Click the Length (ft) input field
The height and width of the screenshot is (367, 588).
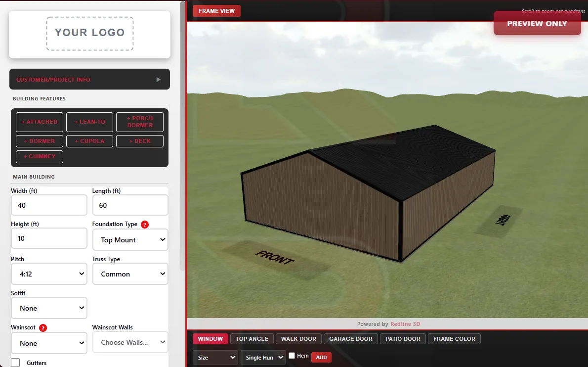[130, 205]
